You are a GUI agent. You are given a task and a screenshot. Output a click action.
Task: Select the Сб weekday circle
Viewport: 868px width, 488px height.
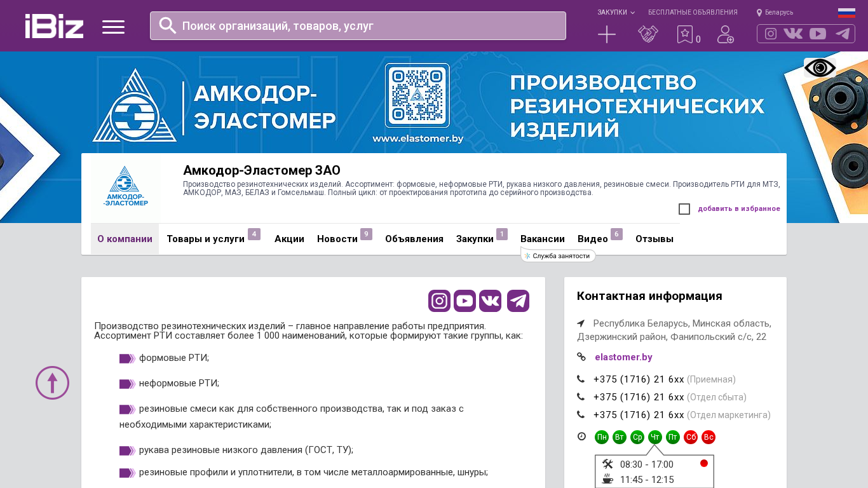pyautogui.click(x=691, y=437)
